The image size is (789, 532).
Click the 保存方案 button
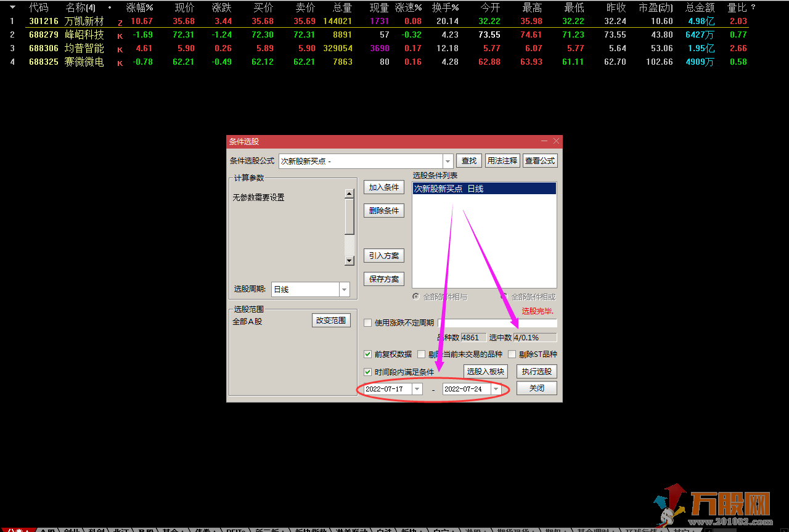384,279
